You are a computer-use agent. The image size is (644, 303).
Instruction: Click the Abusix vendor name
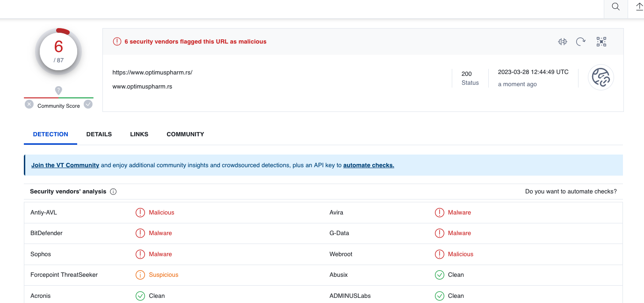(x=339, y=275)
